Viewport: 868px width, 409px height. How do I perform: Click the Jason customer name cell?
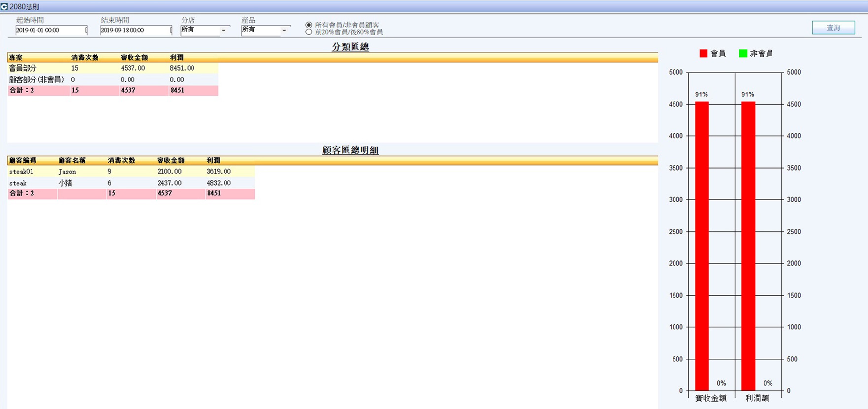point(67,172)
